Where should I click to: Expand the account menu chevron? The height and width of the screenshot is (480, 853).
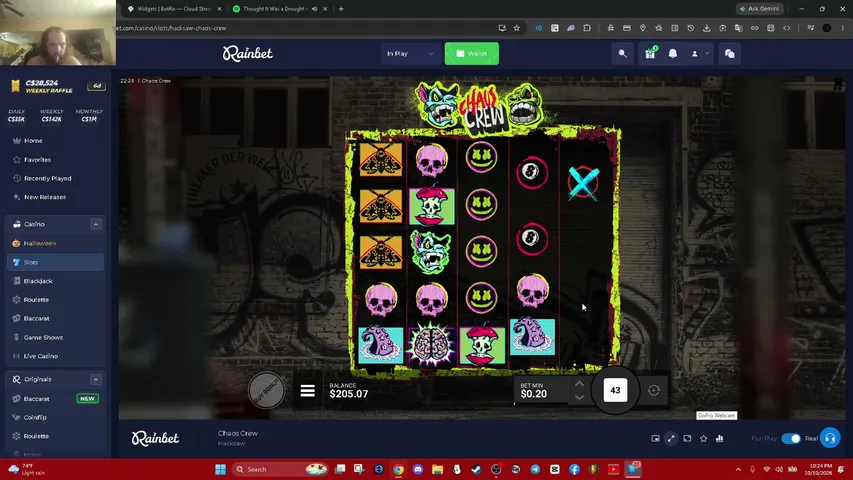pyautogui.click(x=707, y=54)
